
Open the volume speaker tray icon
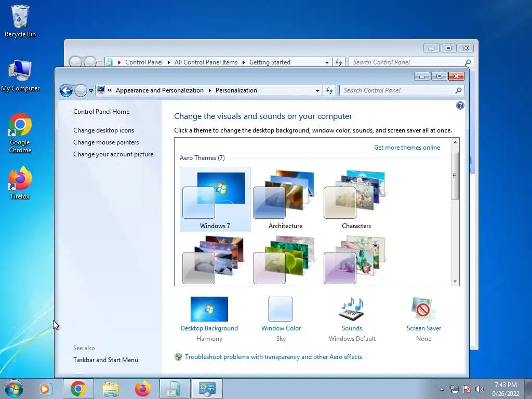[479, 389]
